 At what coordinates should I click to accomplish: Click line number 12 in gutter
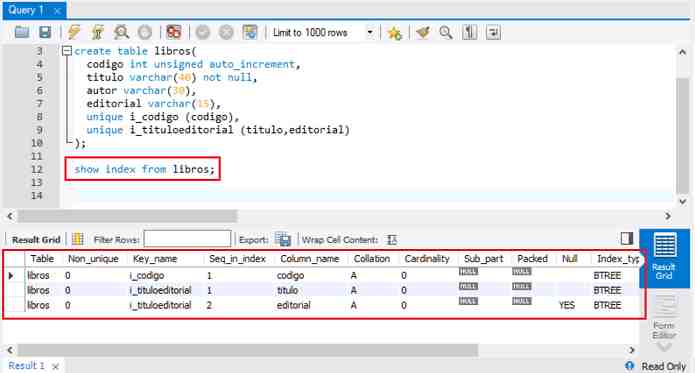[x=37, y=169]
